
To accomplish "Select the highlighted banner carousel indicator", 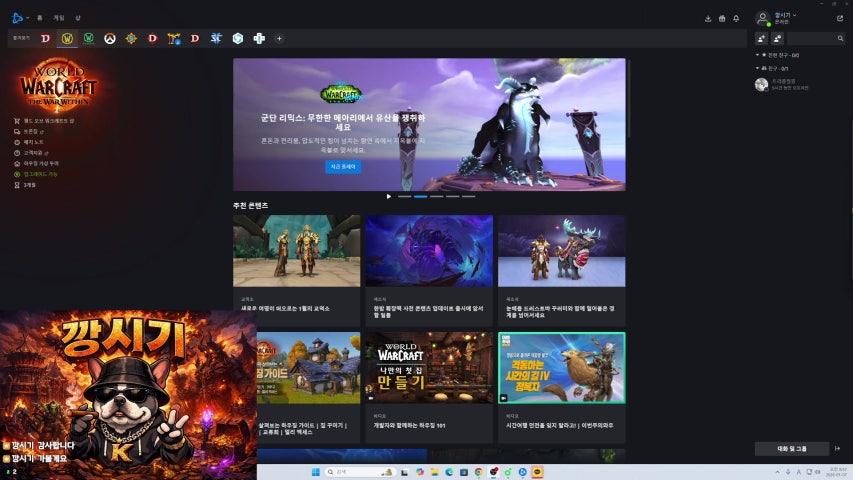I will 421,196.
